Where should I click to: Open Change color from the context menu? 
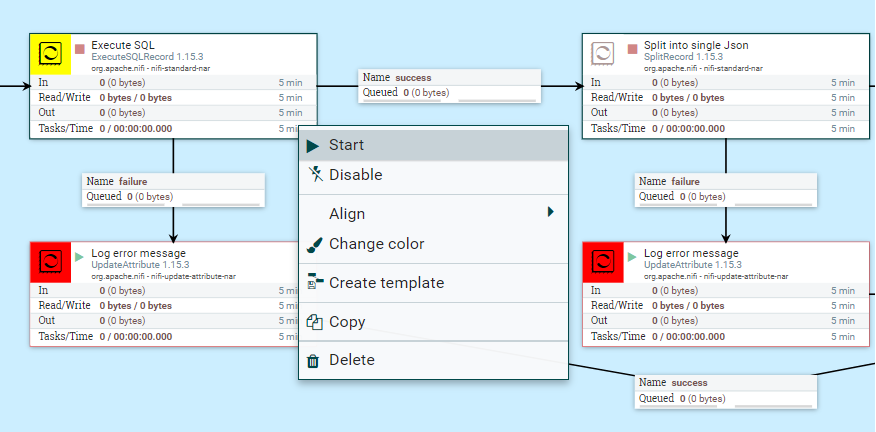[x=376, y=244]
